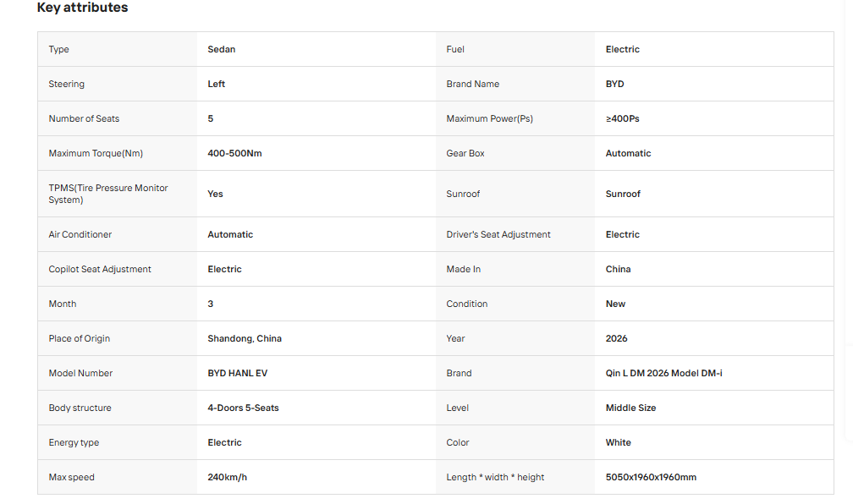This screenshot has width=853, height=504.
Task: Click the BYD brand name value
Action: point(614,85)
